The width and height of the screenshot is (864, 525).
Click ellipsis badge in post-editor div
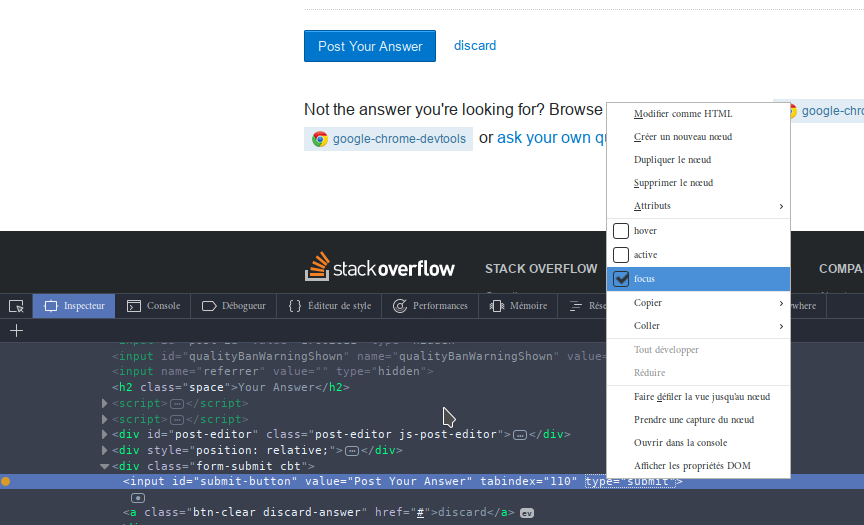[520, 435]
